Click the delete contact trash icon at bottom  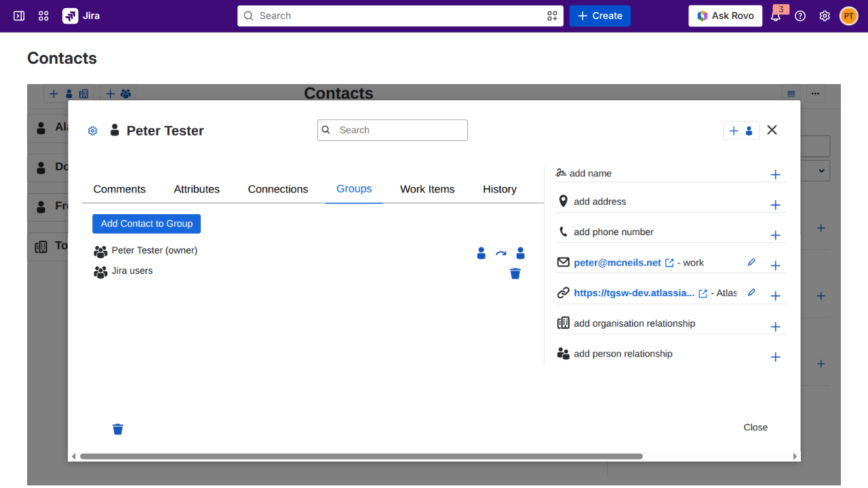pyautogui.click(x=118, y=429)
